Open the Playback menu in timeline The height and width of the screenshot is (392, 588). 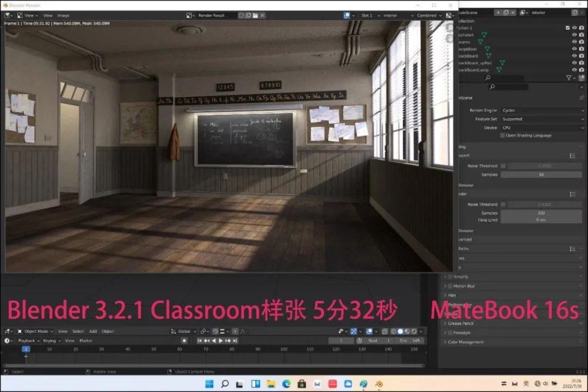click(x=28, y=341)
